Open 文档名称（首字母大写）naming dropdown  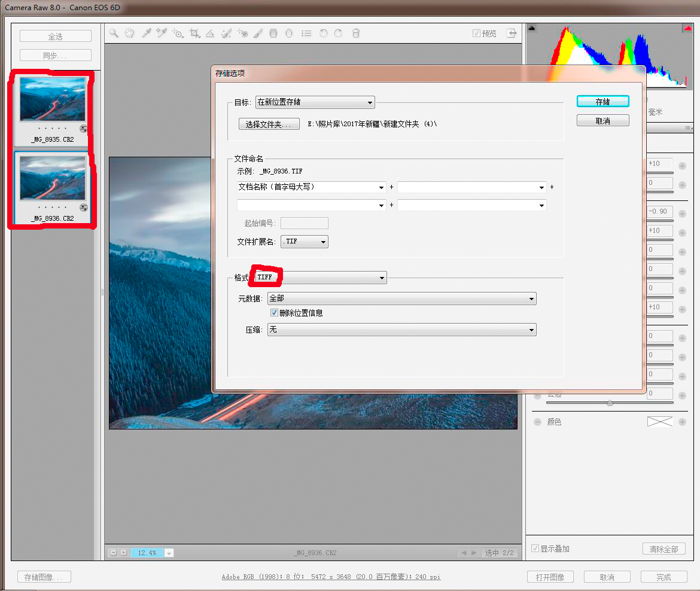point(311,187)
